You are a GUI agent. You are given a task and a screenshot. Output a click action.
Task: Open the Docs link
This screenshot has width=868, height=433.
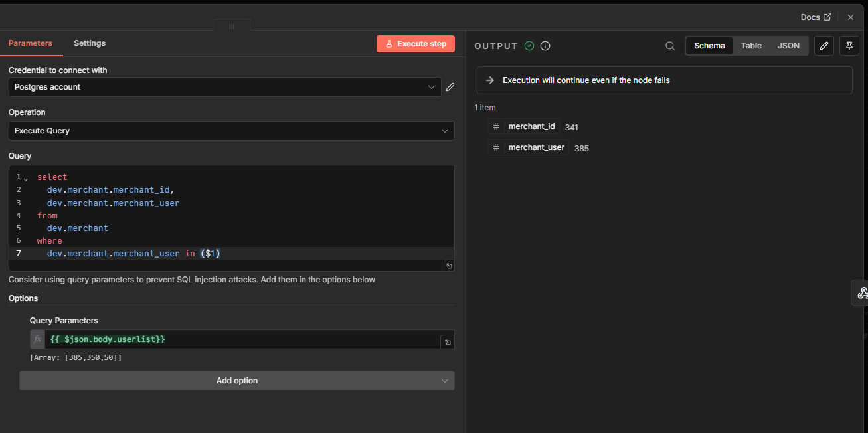point(816,17)
